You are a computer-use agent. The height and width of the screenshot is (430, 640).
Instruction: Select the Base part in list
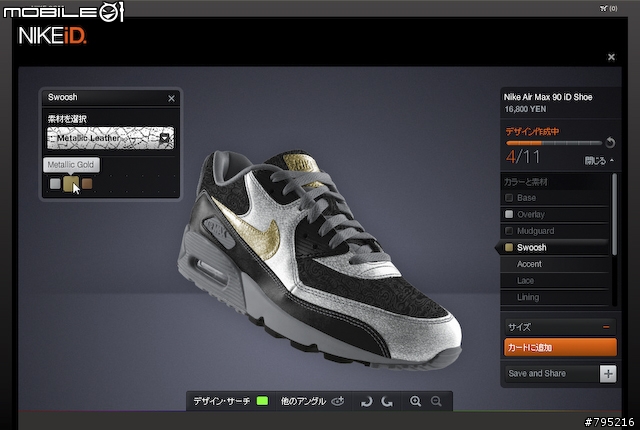pyautogui.click(x=555, y=198)
